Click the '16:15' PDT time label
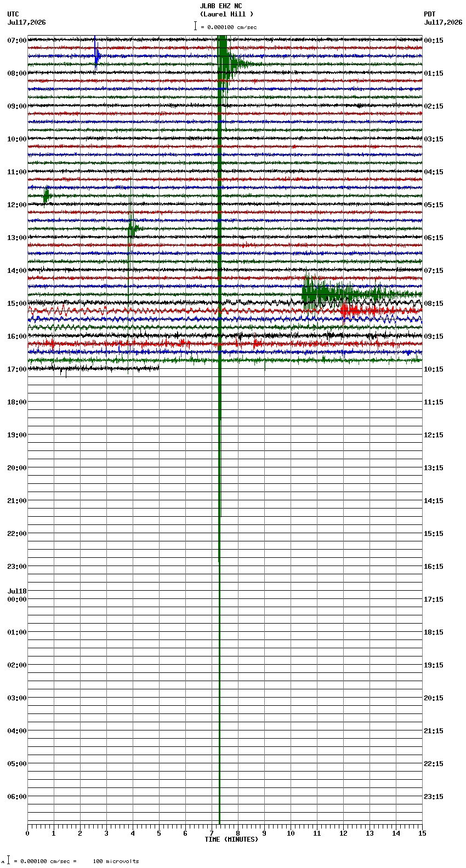The image size is (466, 868). click(434, 567)
